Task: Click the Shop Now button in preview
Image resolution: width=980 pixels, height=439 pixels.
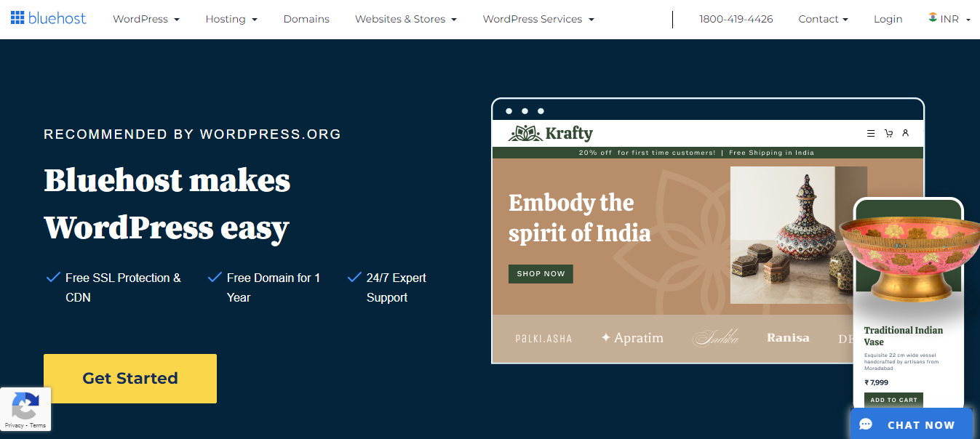Action: point(541,273)
